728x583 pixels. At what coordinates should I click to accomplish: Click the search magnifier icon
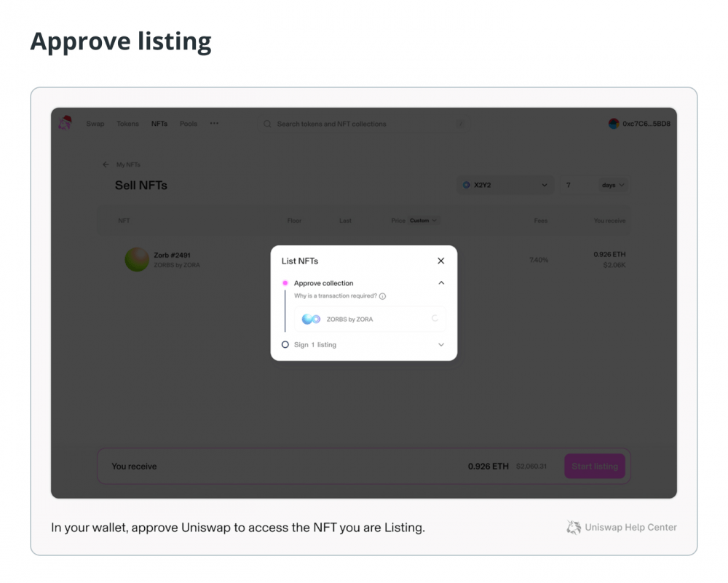tap(267, 124)
